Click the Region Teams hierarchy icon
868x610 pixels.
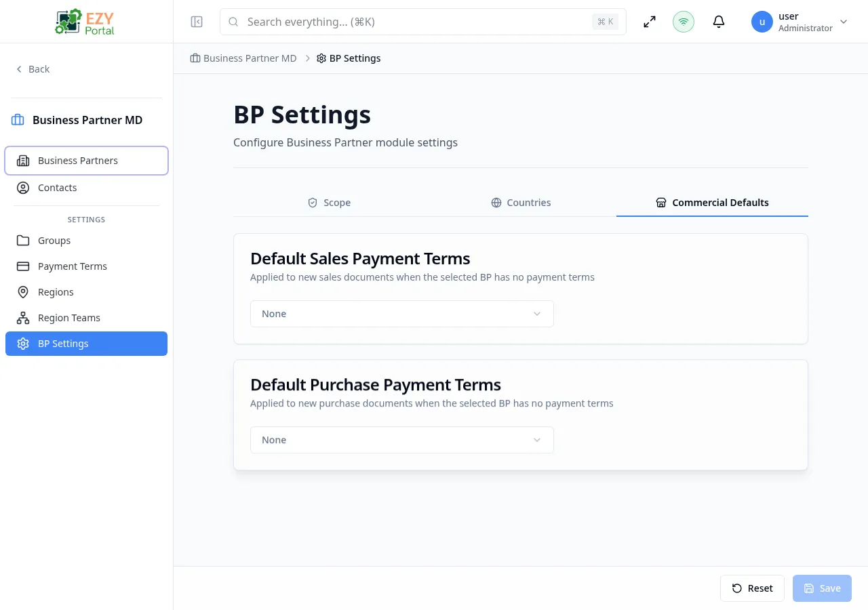[23, 317]
